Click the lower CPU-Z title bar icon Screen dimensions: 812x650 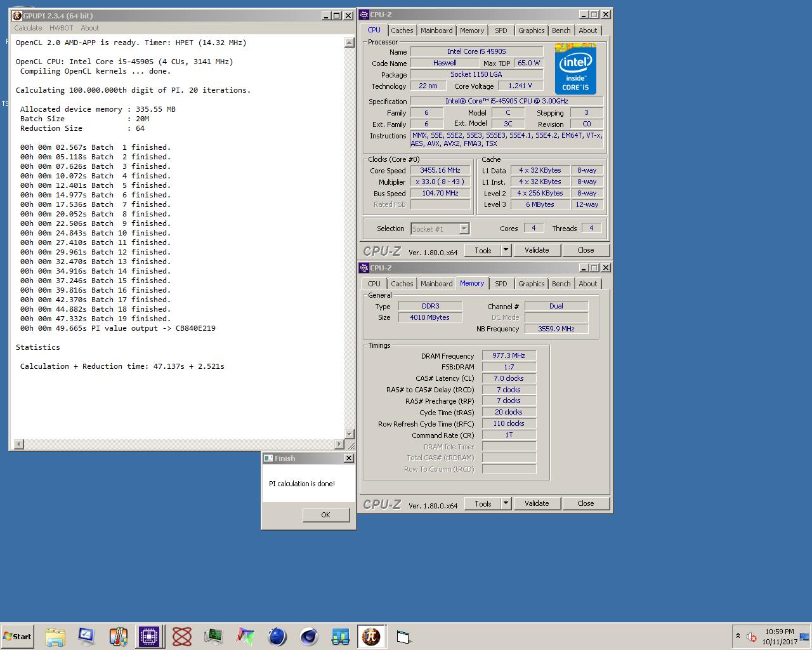[365, 268]
